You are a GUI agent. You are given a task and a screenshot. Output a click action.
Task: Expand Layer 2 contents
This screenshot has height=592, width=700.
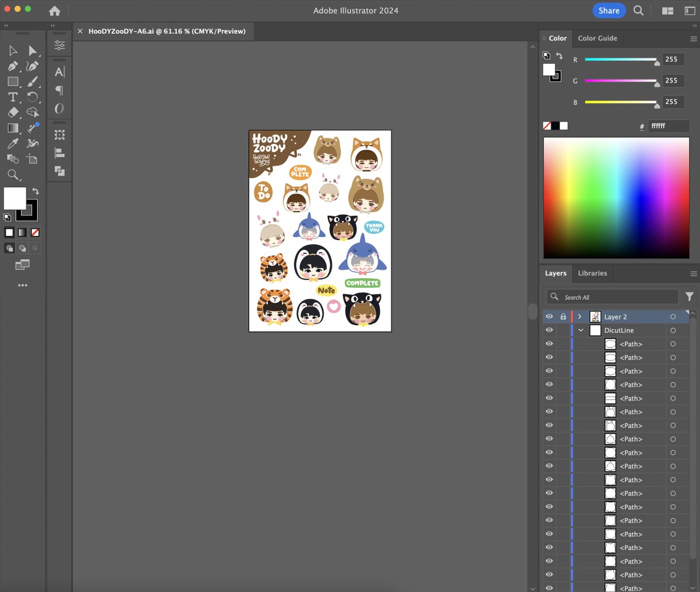tap(580, 316)
